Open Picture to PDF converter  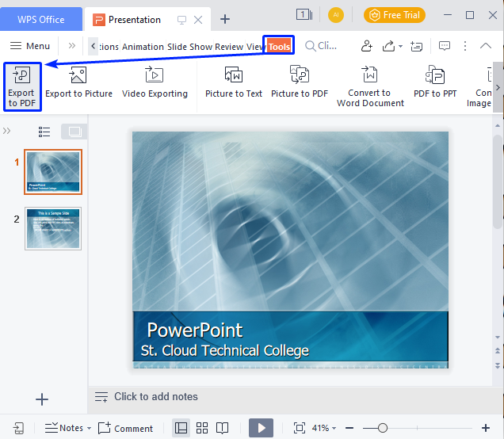[x=300, y=82]
